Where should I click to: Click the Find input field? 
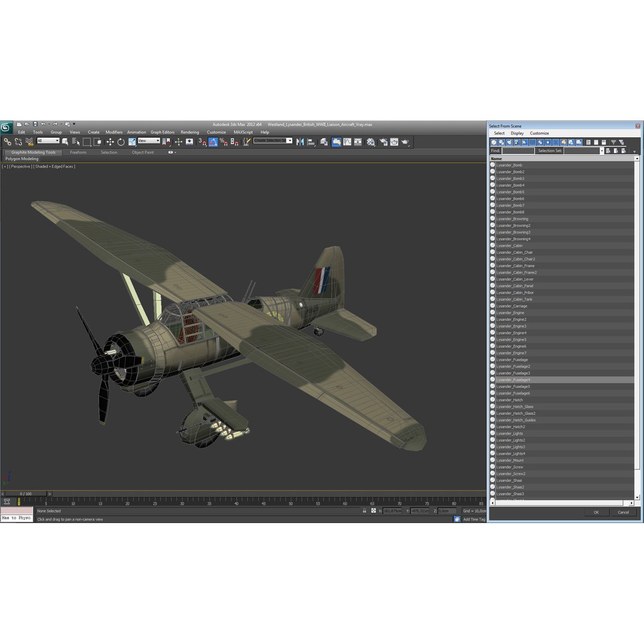(518, 151)
